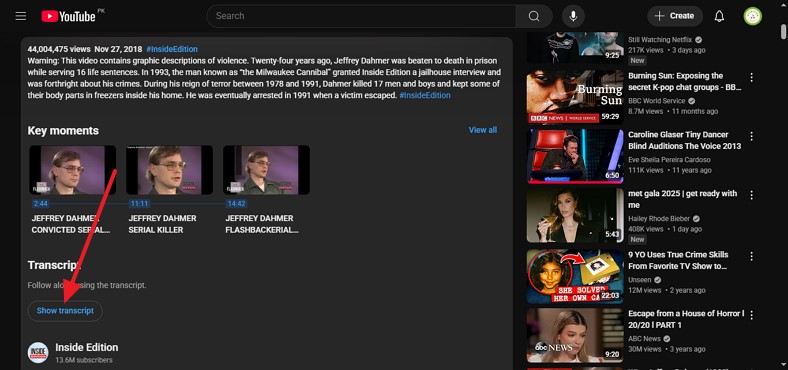This screenshot has width=788, height=370.
Task: Open more options for Burning Sun video
Action: (751, 77)
